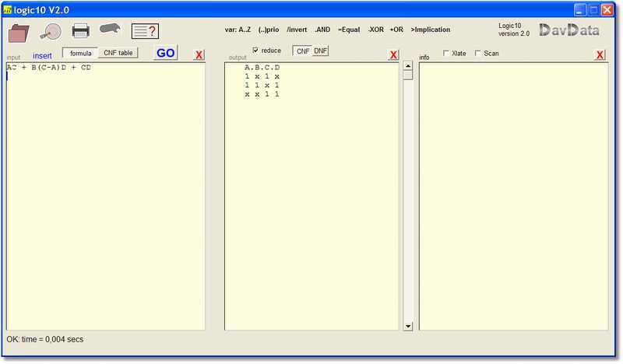This screenshot has height=364, width=623.
Task: Click the '(..)prio' syntax hint
Action: pos(269,30)
